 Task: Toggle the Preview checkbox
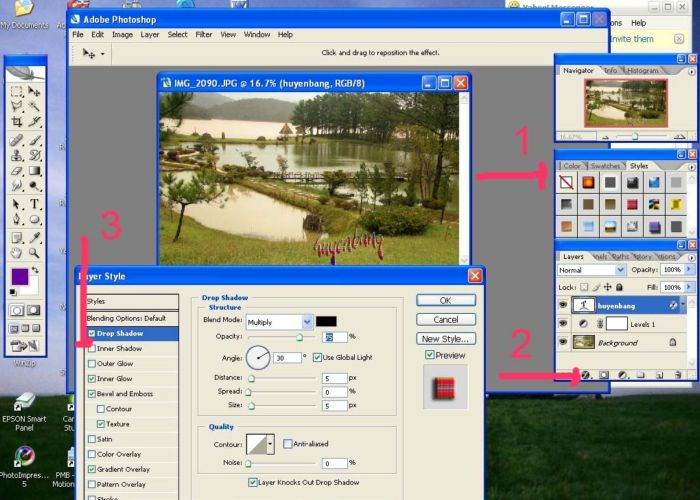click(429, 355)
